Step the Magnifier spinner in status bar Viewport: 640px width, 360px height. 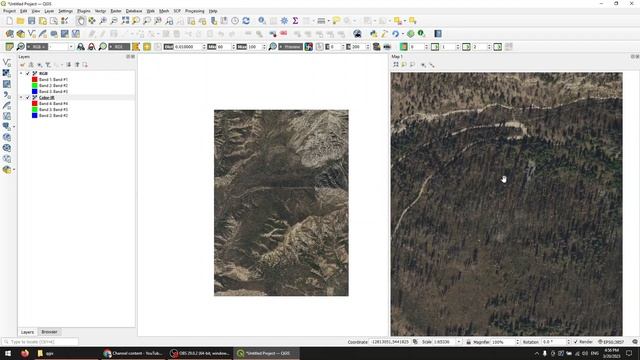(x=518, y=342)
